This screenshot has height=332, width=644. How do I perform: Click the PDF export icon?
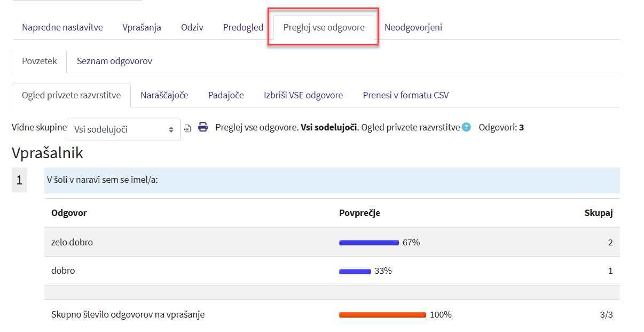(187, 129)
